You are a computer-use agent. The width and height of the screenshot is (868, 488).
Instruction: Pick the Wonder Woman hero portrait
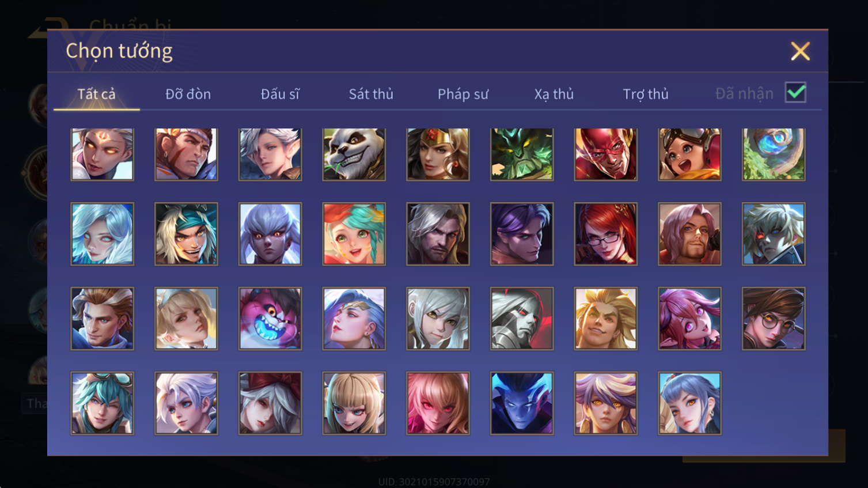point(438,154)
